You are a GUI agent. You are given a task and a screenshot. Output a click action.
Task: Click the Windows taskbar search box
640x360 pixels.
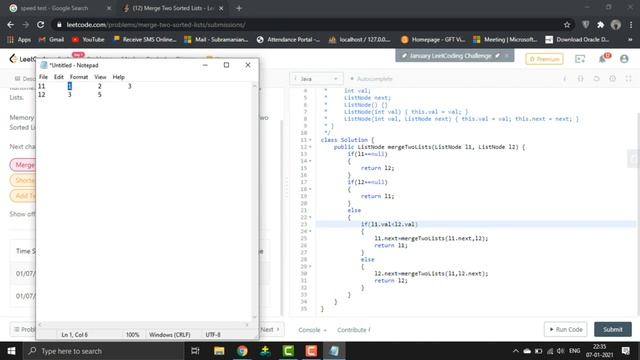click(104, 351)
